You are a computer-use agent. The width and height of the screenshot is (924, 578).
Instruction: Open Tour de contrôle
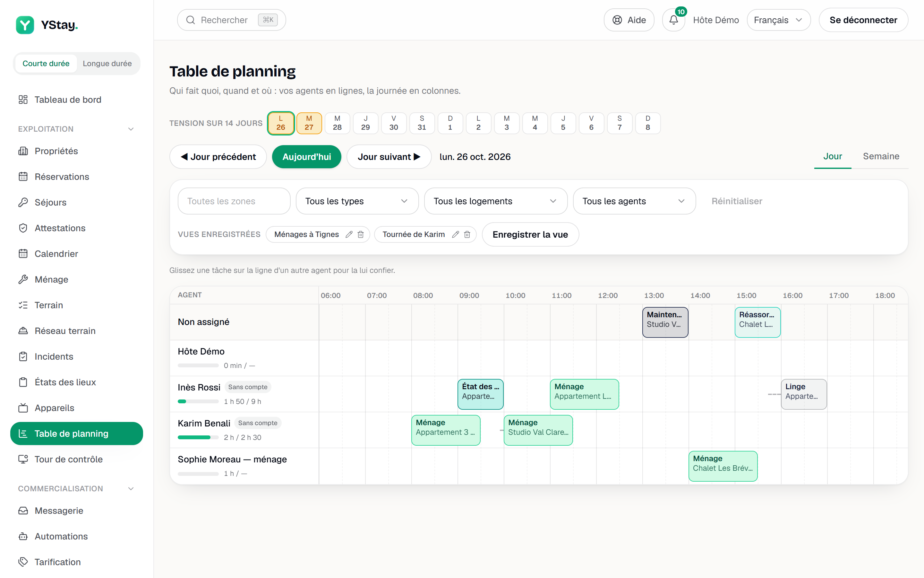[x=76, y=459]
